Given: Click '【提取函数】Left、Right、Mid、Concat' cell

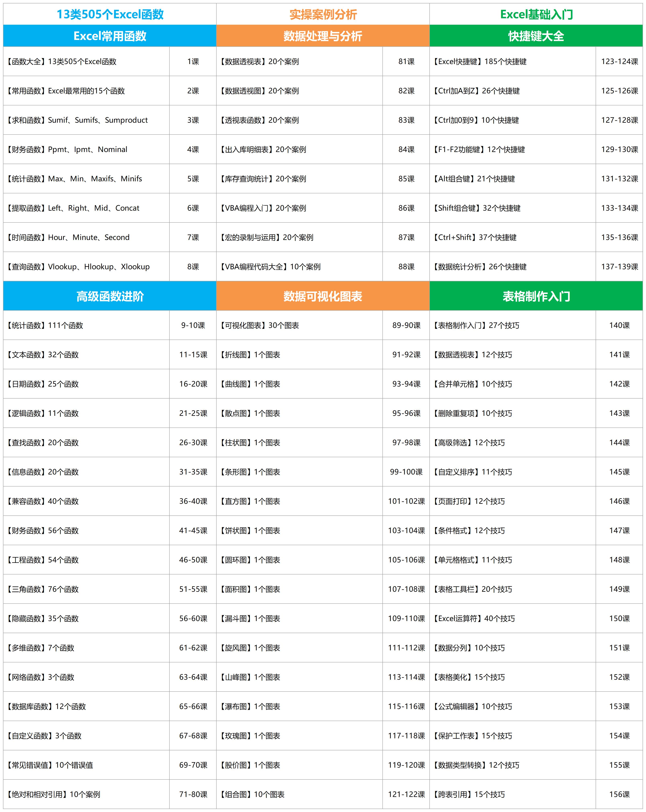Looking at the screenshot, I should (87, 208).
